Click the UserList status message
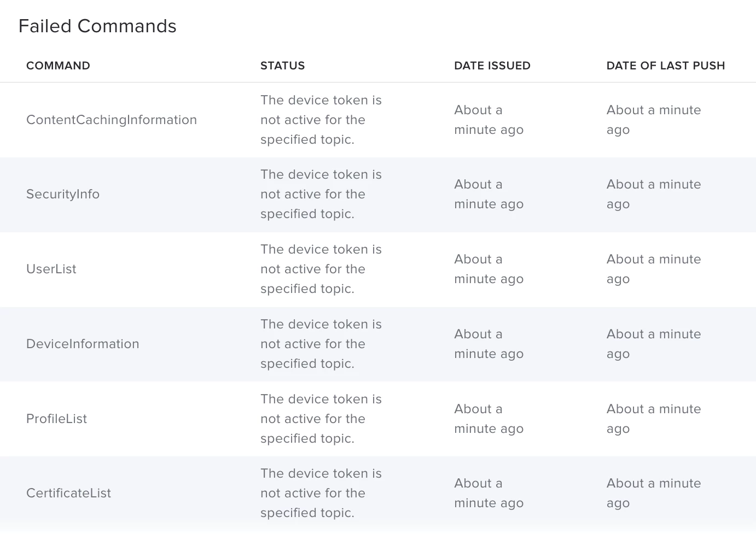 coord(321,269)
